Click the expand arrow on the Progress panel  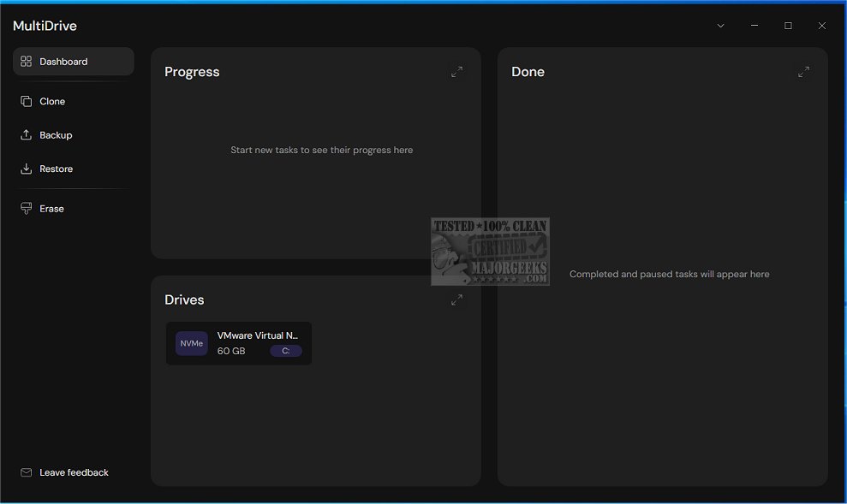[456, 72]
